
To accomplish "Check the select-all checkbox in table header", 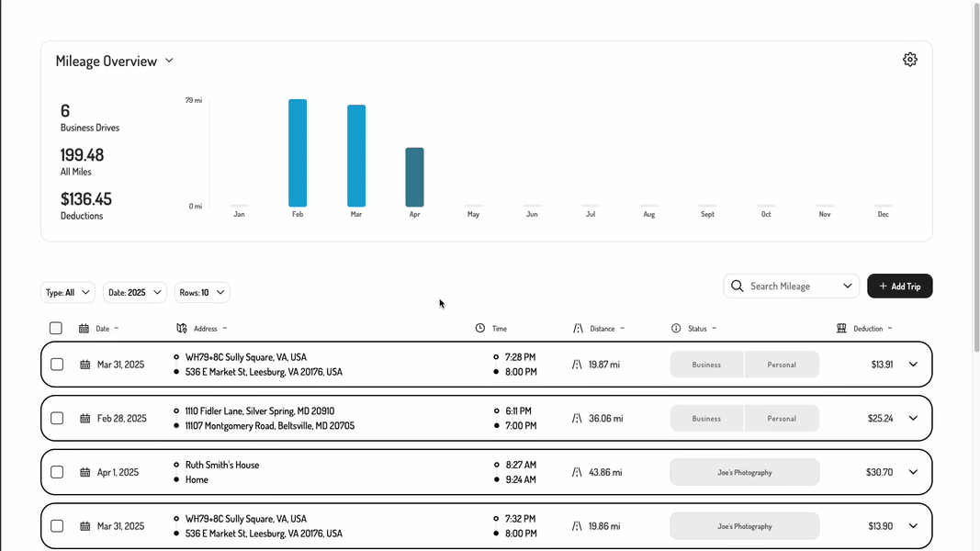I will coord(55,328).
